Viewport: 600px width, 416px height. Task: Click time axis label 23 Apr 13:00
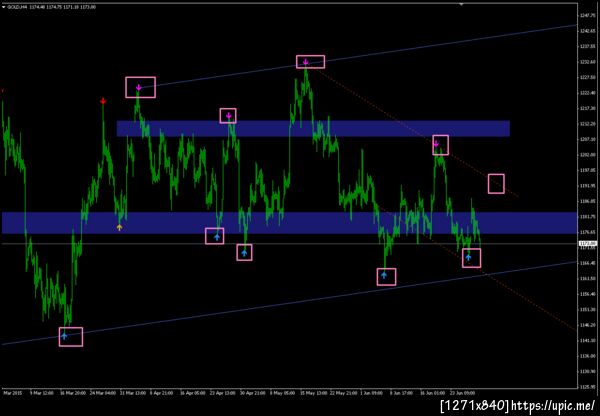223,393
